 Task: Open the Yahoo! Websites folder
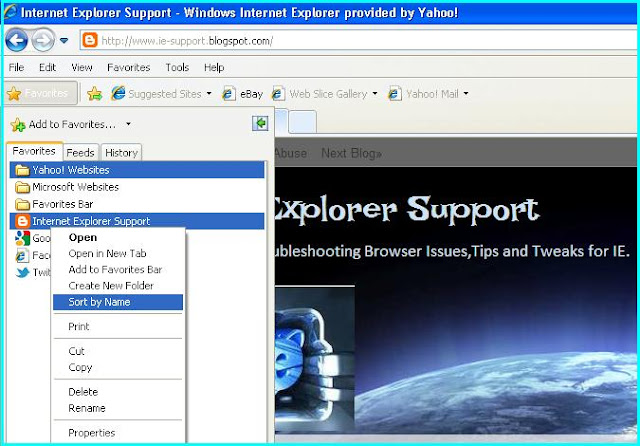point(137,170)
